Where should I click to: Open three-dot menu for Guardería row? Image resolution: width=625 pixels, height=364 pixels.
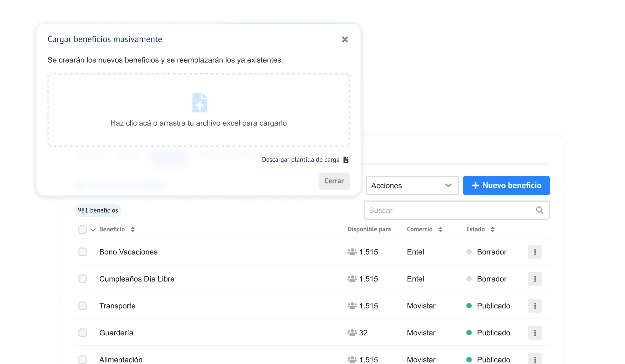535,333
